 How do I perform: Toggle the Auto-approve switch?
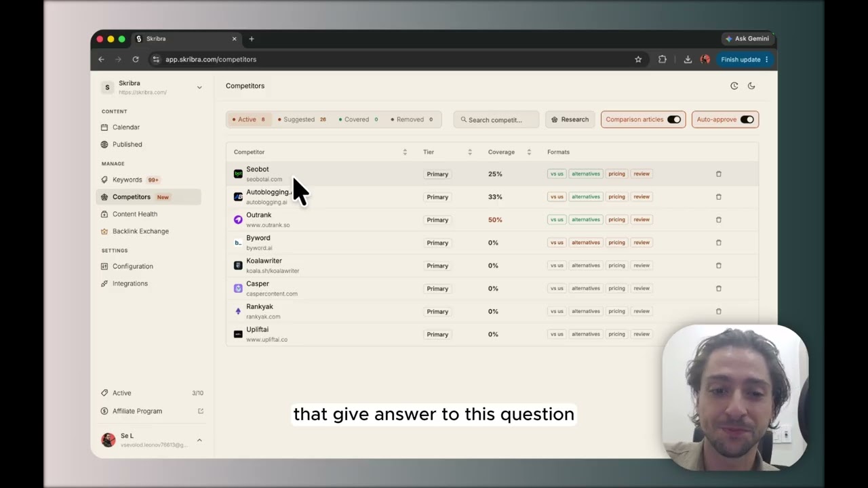[747, 120]
